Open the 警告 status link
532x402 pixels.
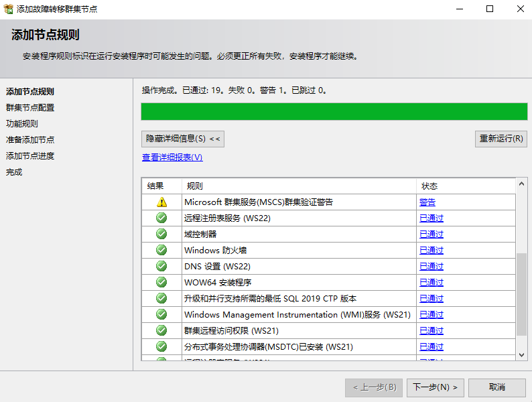(x=427, y=202)
